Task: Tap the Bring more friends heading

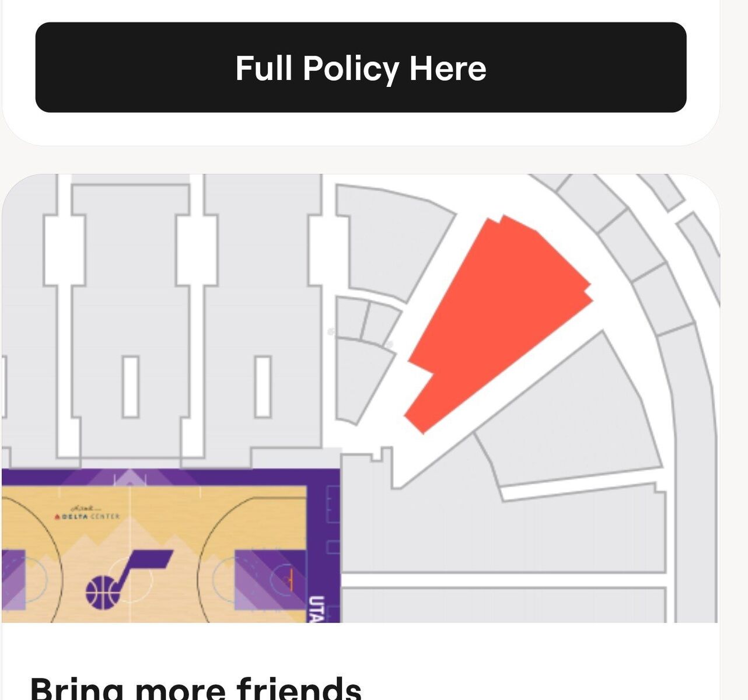Action: [195, 688]
